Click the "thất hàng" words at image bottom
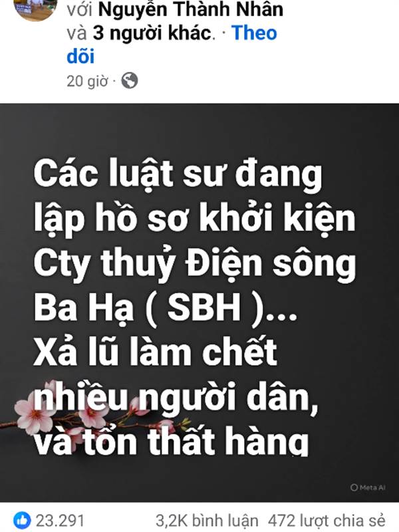The width and height of the screenshot is (399, 532). tap(227, 440)
